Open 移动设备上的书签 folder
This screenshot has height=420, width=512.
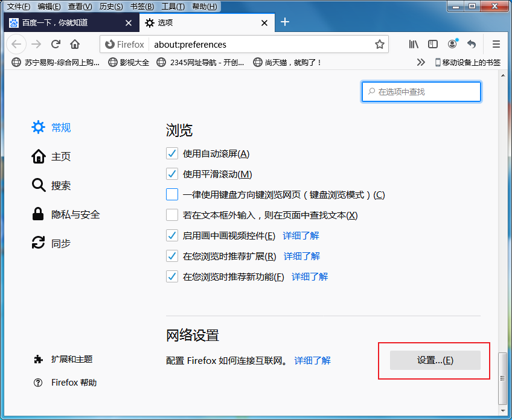click(467, 62)
